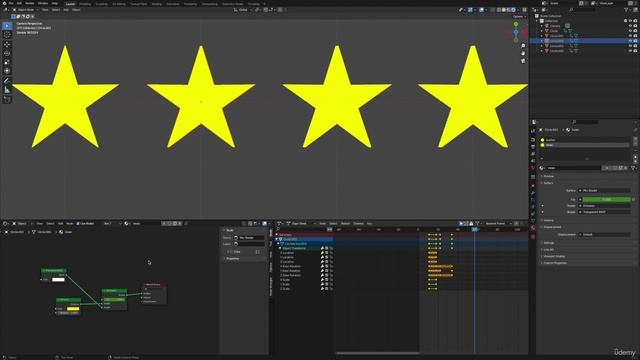
Task: Click the Transparent BSDF shader input button
Action: coord(604,212)
